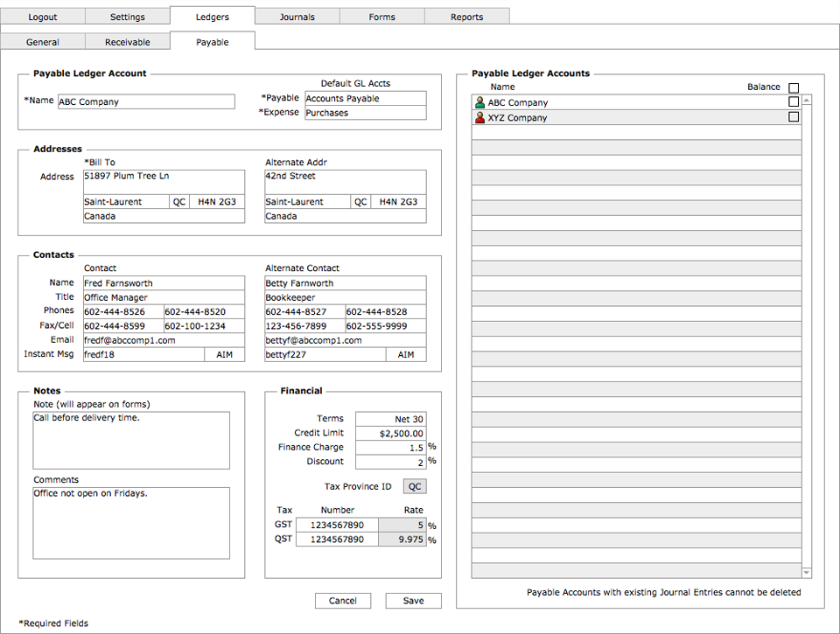
Task: Edit contact second phone 602-444-8520
Action: click(204, 311)
